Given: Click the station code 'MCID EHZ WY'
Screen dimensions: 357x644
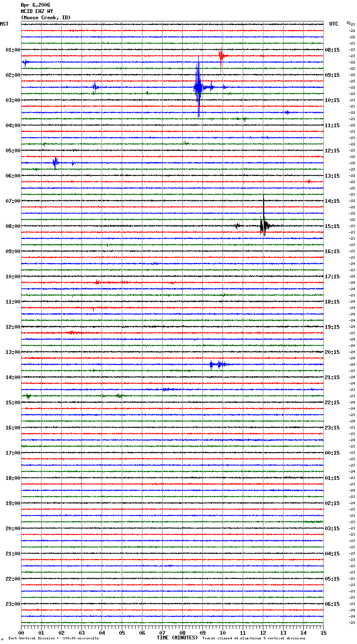Looking at the screenshot, I should click(37, 11).
